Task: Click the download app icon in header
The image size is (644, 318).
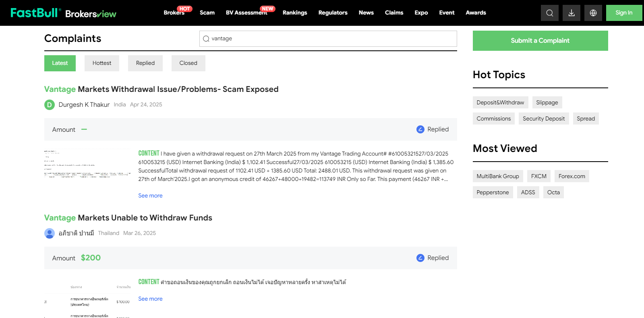Action: pos(571,13)
